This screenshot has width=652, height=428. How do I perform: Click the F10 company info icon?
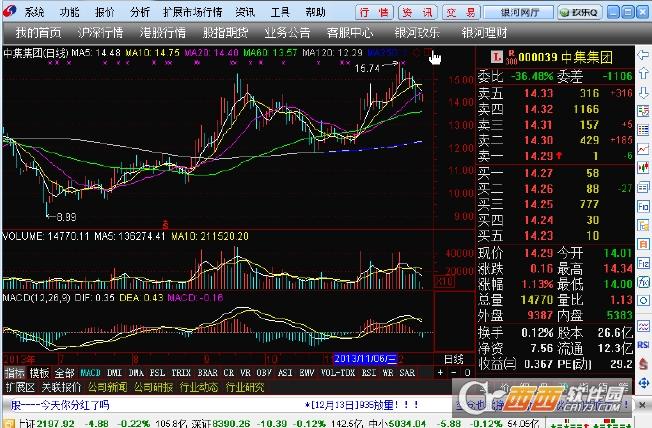(643, 206)
